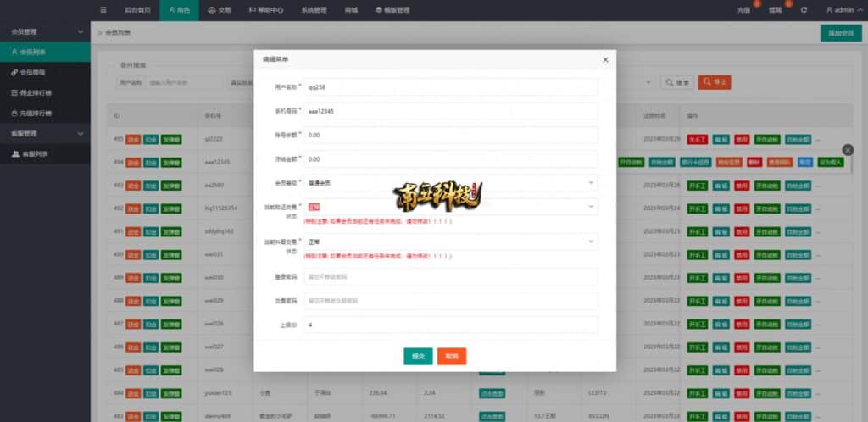Viewport: 868px width, 422px height.
Task: Click the username cell danny469
Action: pyautogui.click(x=217, y=416)
